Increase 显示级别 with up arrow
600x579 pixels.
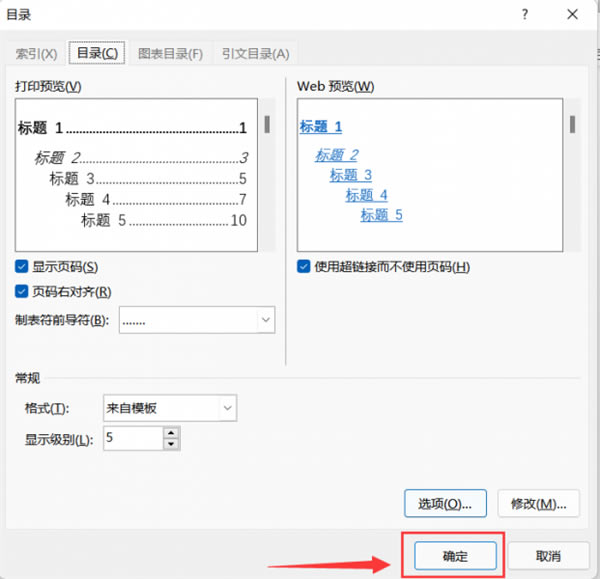pyautogui.click(x=171, y=433)
